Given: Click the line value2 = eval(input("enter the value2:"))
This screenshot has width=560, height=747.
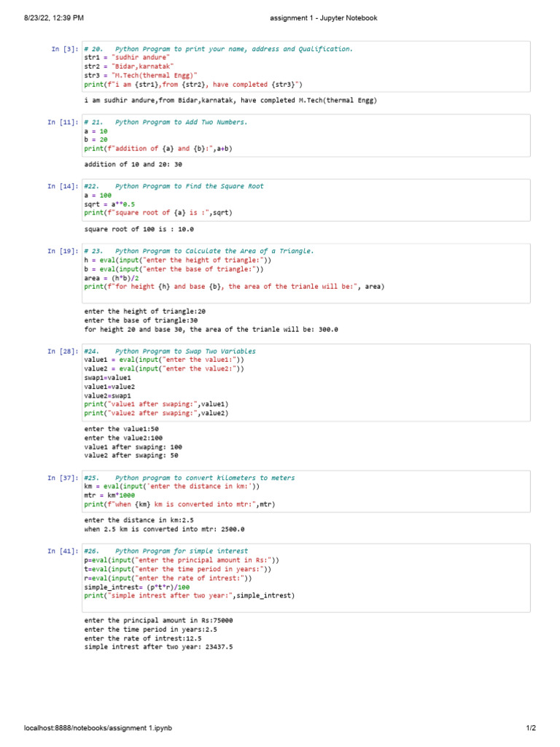Looking at the screenshot, I should pyautogui.click(x=164, y=368).
